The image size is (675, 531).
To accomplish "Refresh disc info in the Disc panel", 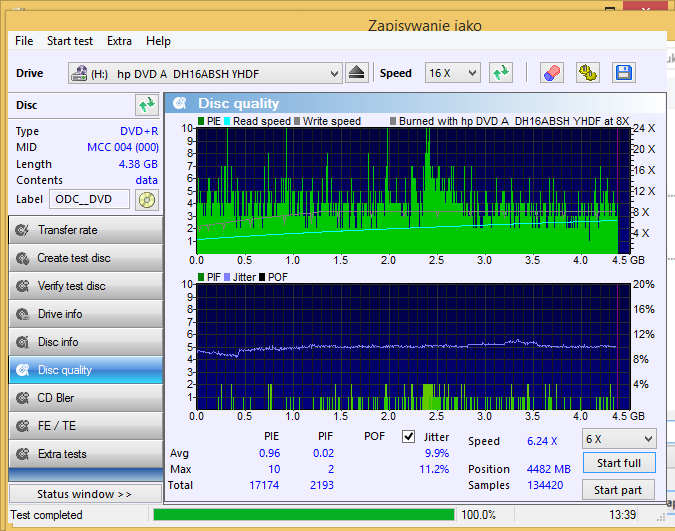I will pos(147,105).
